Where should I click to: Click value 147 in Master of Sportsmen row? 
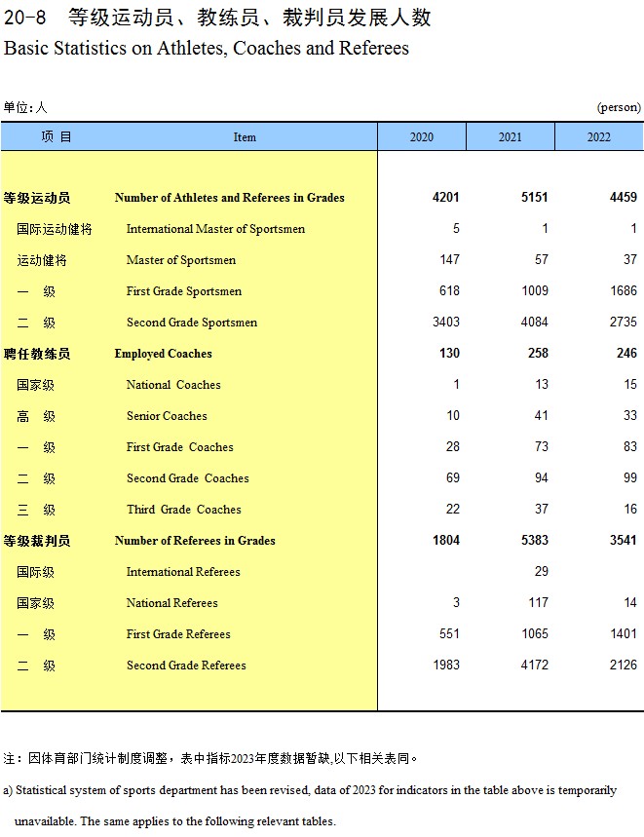(450, 259)
